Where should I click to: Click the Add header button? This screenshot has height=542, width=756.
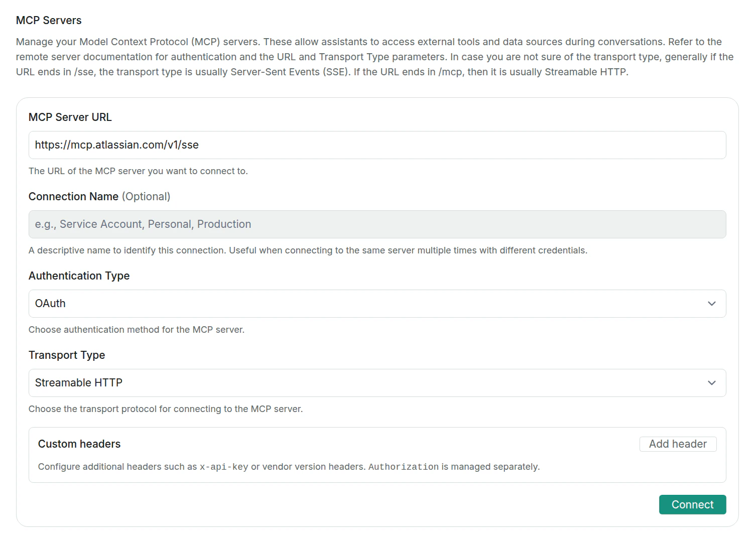tap(678, 444)
